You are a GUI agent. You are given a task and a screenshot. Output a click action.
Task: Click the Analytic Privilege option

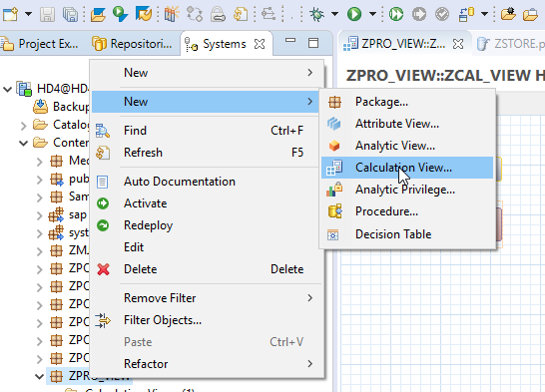[x=407, y=190]
